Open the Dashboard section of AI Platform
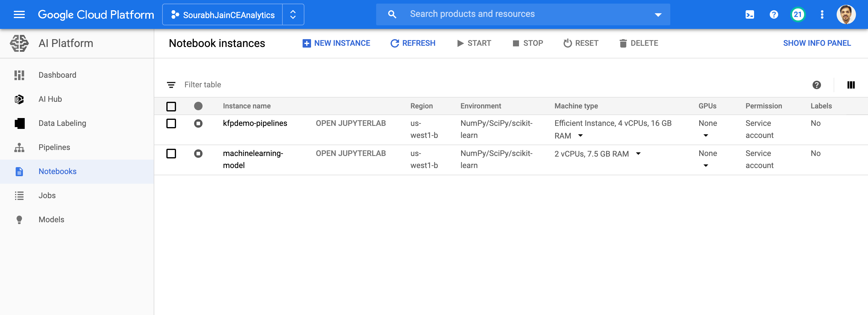This screenshot has height=315, width=868. click(57, 75)
